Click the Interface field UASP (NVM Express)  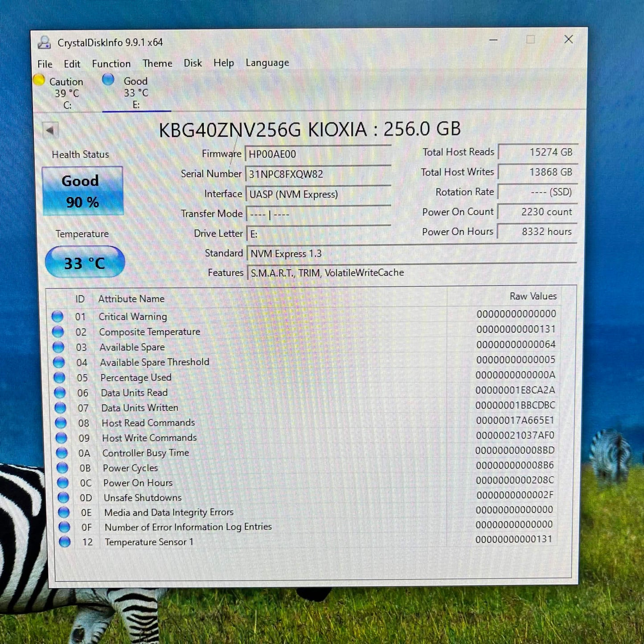[318, 194]
